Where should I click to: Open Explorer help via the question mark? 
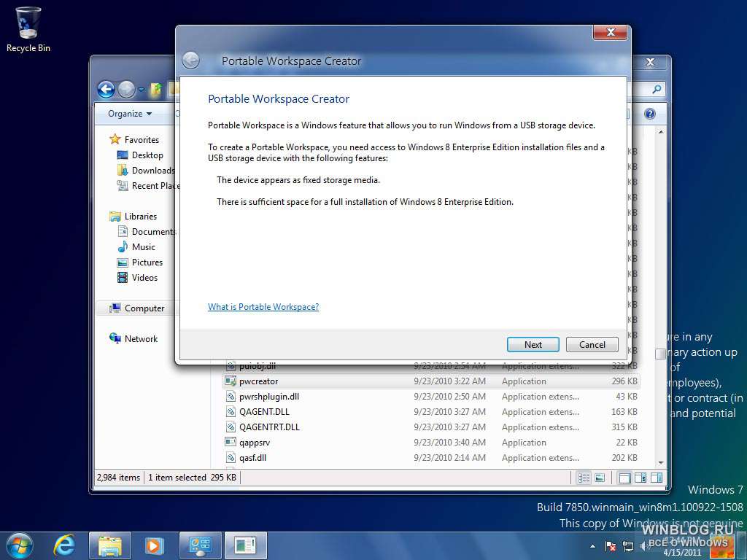650,113
